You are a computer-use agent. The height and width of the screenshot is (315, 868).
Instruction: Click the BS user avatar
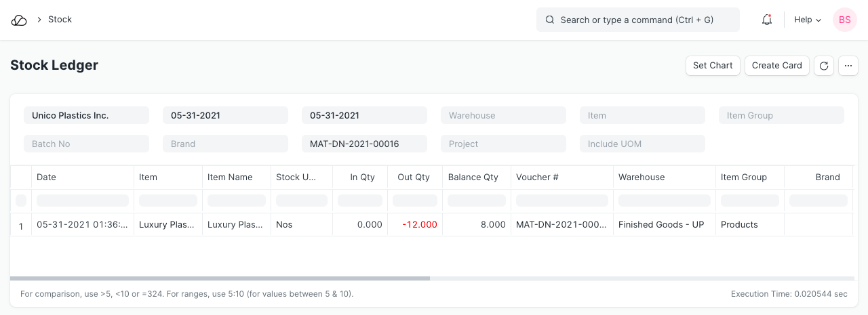(x=844, y=20)
